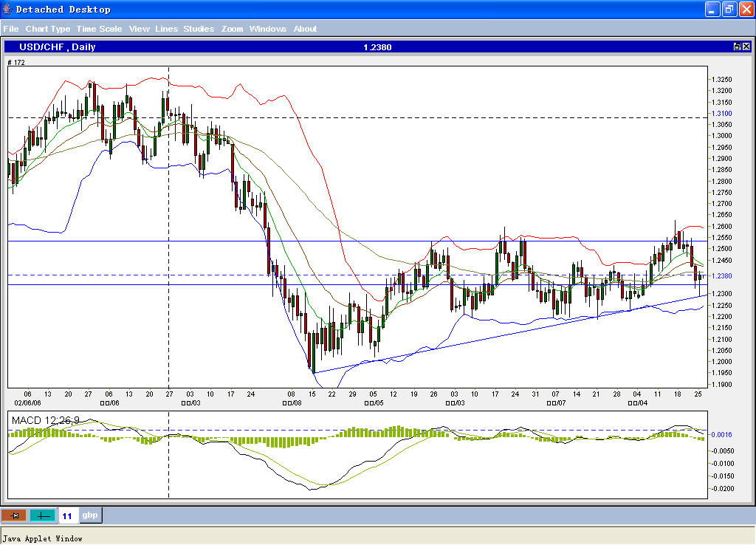756x545 pixels.
Task: Click the 1.3100 blue price axis label
Action: point(722,113)
